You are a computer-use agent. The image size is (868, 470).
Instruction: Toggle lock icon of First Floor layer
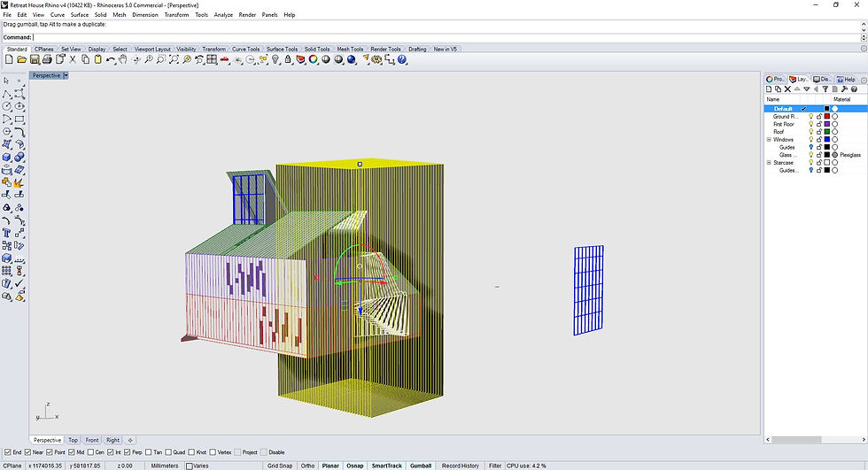click(x=819, y=124)
